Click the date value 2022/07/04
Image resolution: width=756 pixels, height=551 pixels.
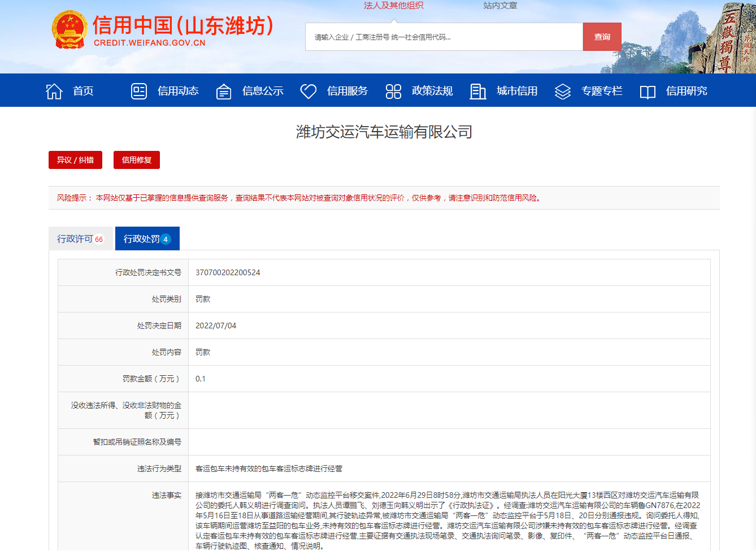tap(216, 326)
